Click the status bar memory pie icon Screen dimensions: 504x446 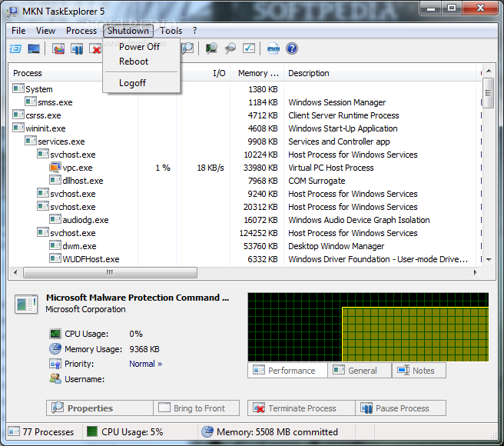pyautogui.click(x=207, y=432)
